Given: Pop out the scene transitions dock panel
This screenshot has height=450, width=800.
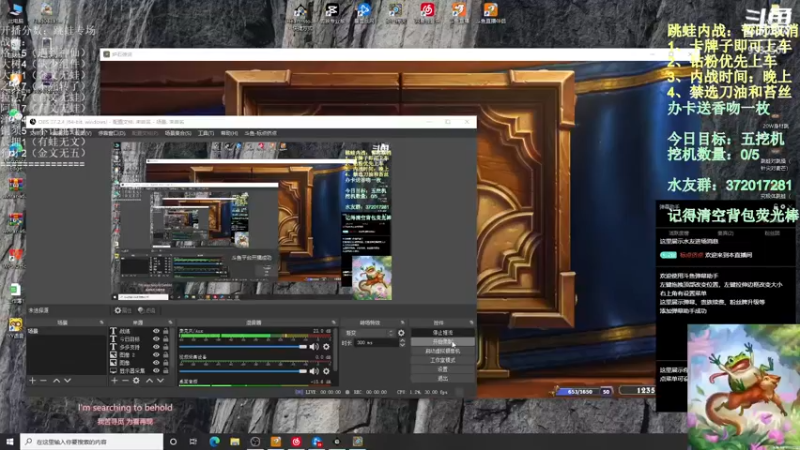Looking at the screenshot, I should click(402, 322).
